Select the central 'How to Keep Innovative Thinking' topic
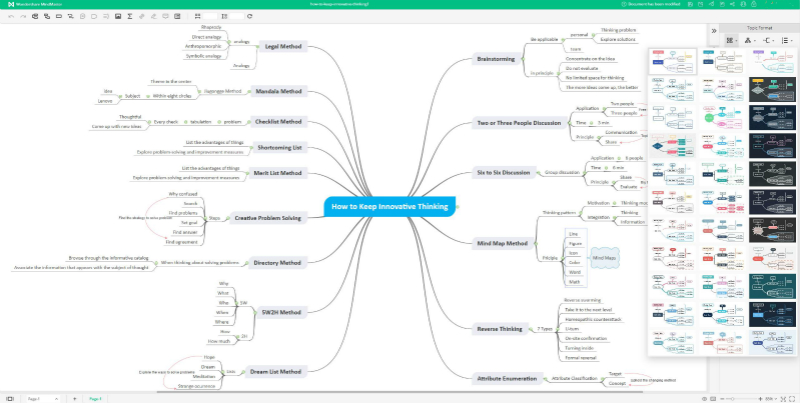Image resolution: width=800 pixels, height=403 pixels. tap(389, 206)
